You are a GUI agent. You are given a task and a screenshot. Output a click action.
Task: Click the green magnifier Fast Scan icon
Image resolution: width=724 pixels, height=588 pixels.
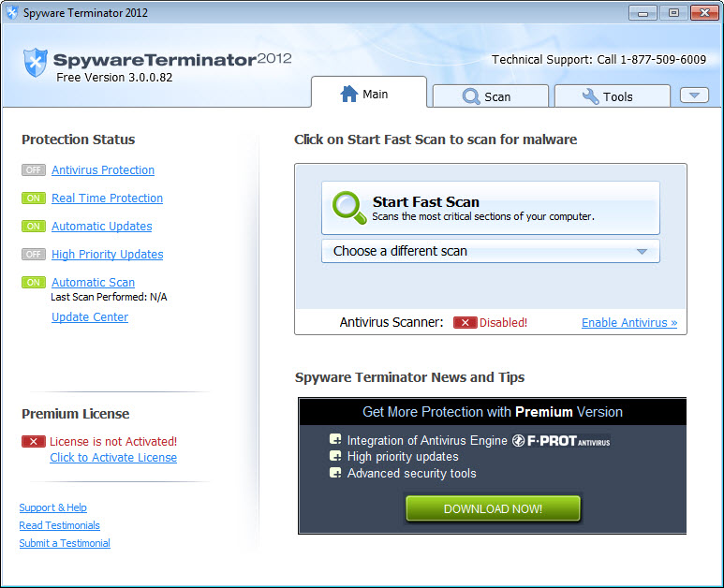pyautogui.click(x=349, y=208)
